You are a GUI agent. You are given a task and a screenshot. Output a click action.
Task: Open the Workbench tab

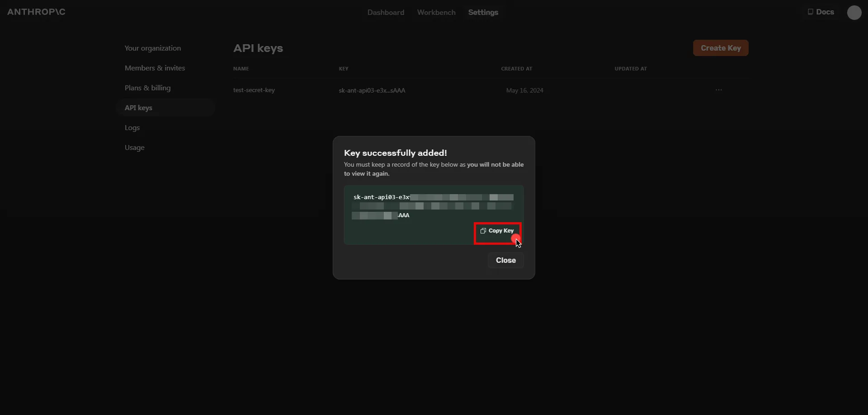[436, 12]
